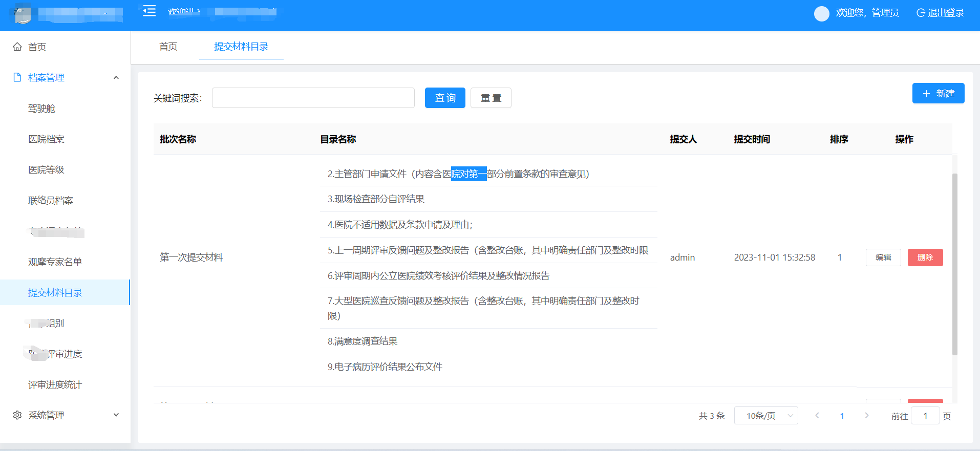Click the 批次名称 column header

coord(178,139)
